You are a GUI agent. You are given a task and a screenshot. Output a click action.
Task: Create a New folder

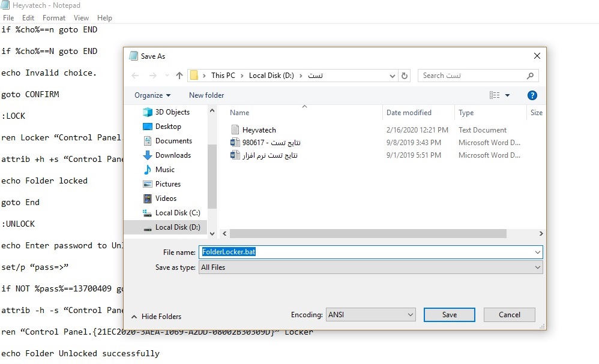pyautogui.click(x=206, y=95)
